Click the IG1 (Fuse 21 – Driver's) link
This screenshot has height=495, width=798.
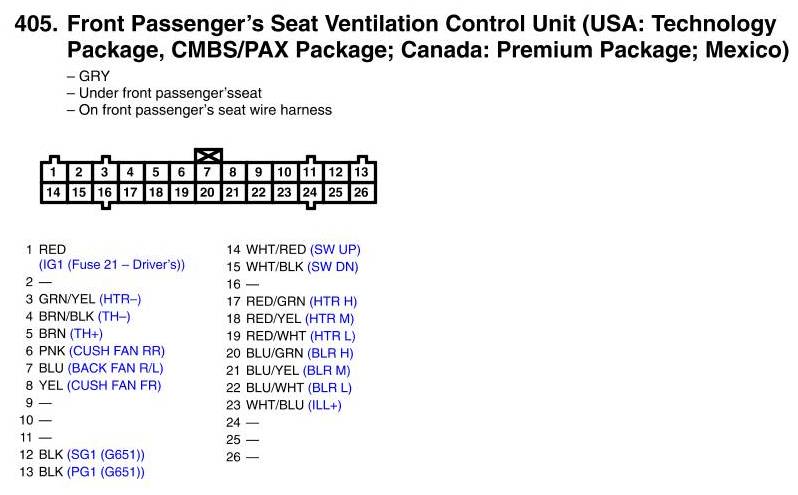112,265
